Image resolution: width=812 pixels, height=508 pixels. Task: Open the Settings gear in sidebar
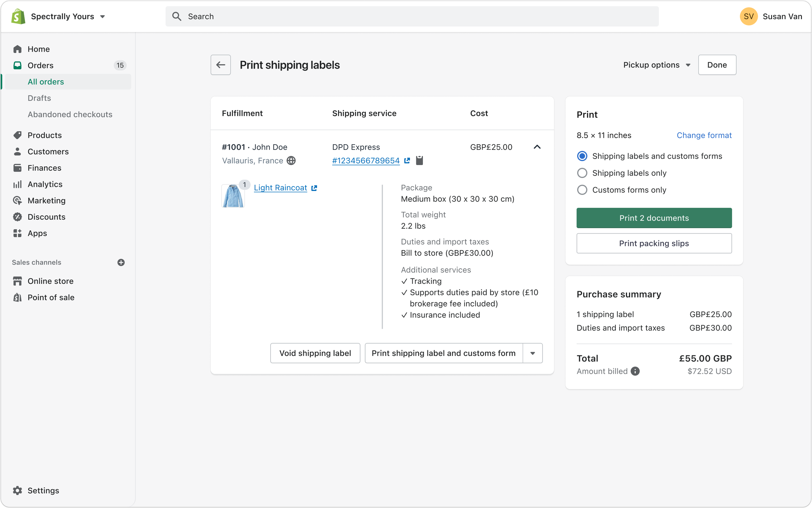tap(18, 490)
